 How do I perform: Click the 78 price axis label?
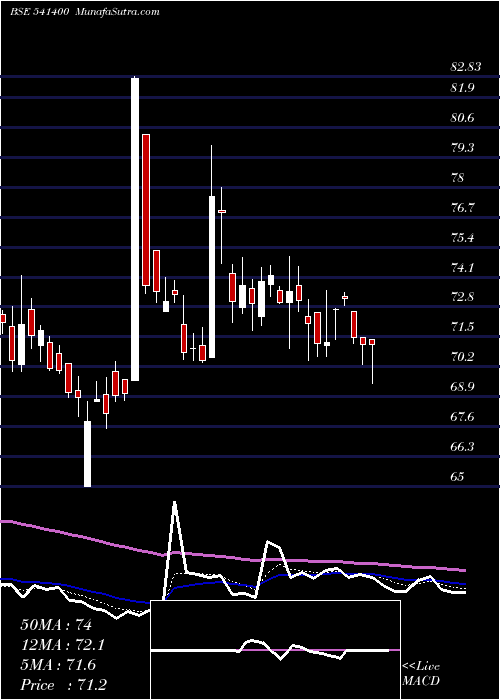(458, 178)
